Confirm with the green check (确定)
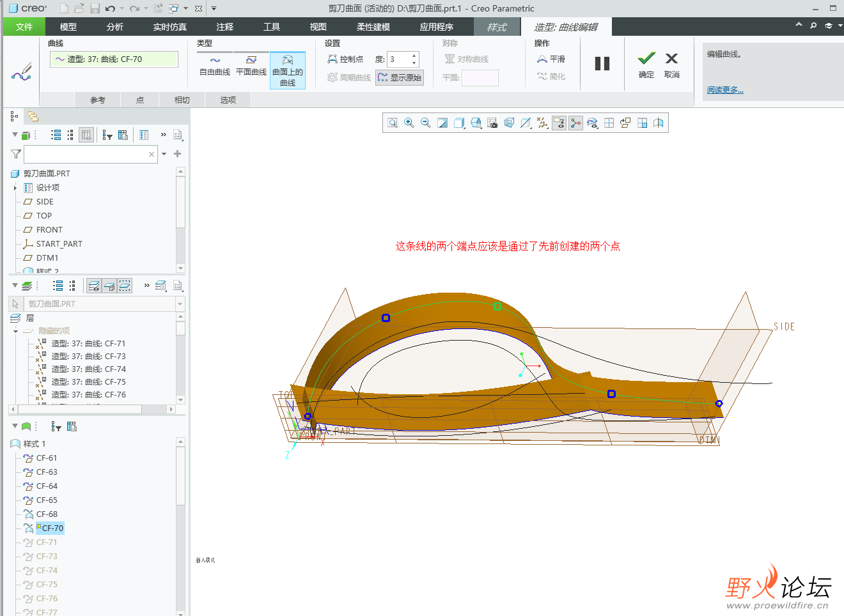Image resolution: width=844 pixels, height=616 pixels. (x=646, y=65)
